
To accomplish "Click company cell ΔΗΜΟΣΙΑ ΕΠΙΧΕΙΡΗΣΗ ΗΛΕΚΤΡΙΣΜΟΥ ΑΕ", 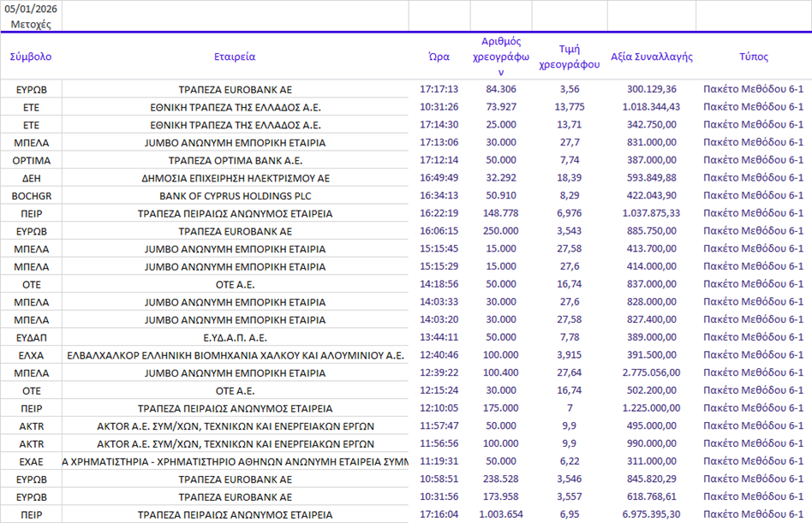I will click(x=235, y=178).
